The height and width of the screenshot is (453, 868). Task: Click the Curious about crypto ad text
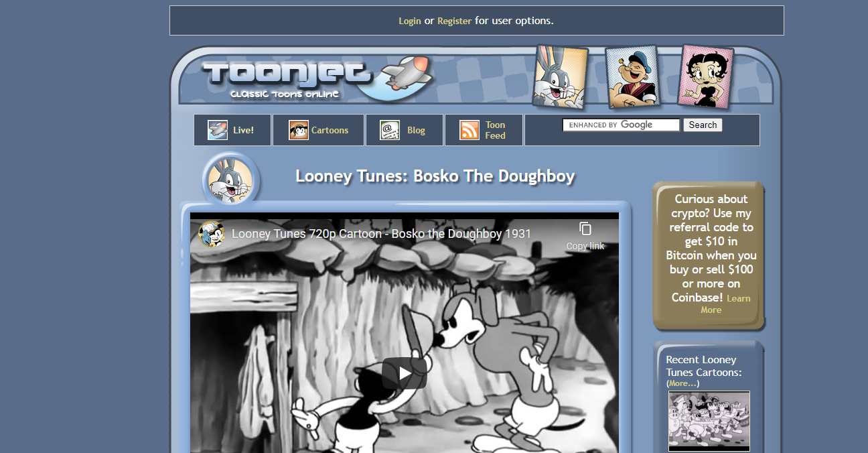tap(711, 248)
